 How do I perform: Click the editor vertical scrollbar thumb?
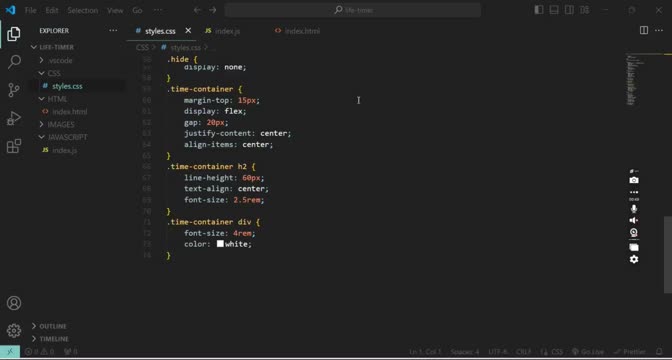pyautogui.click(x=667, y=255)
